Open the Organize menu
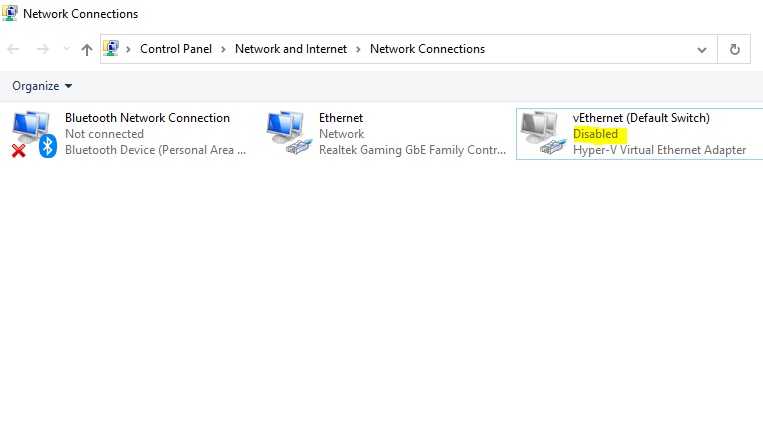The image size is (763, 429). pyautogui.click(x=42, y=86)
